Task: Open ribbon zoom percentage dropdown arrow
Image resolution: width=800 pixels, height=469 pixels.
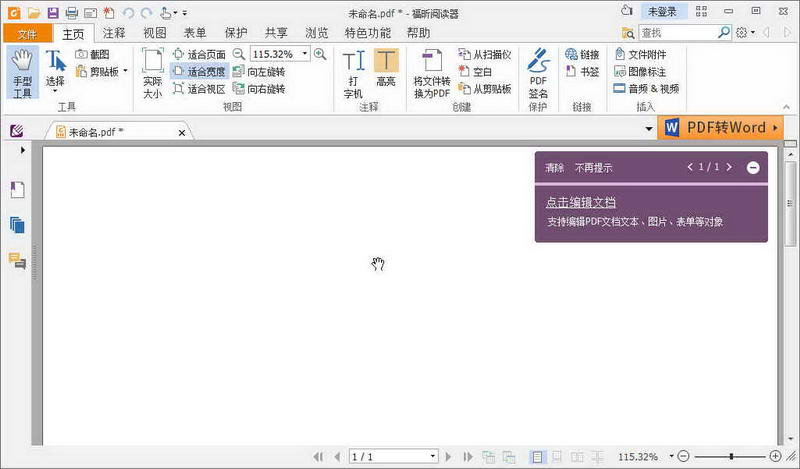Action: 305,54
